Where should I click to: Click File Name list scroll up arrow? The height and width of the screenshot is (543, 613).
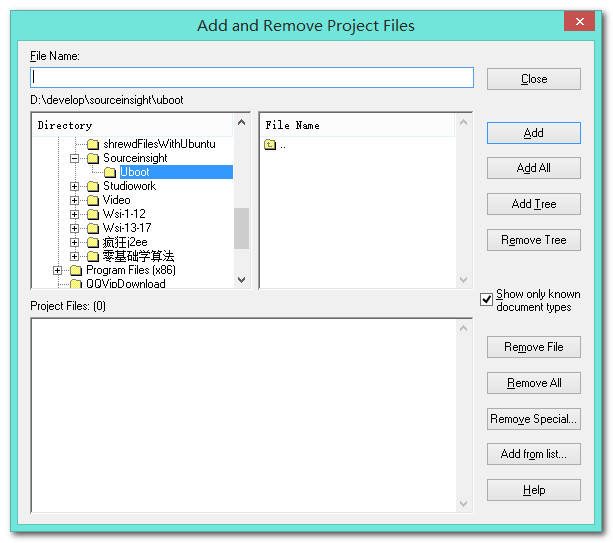(x=463, y=122)
